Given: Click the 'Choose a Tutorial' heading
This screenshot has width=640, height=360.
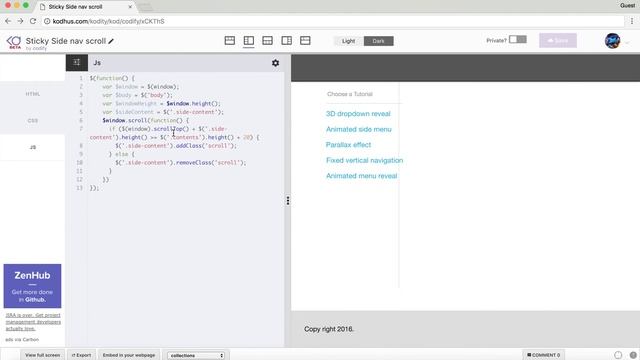Looking at the screenshot, I should 349,94.
